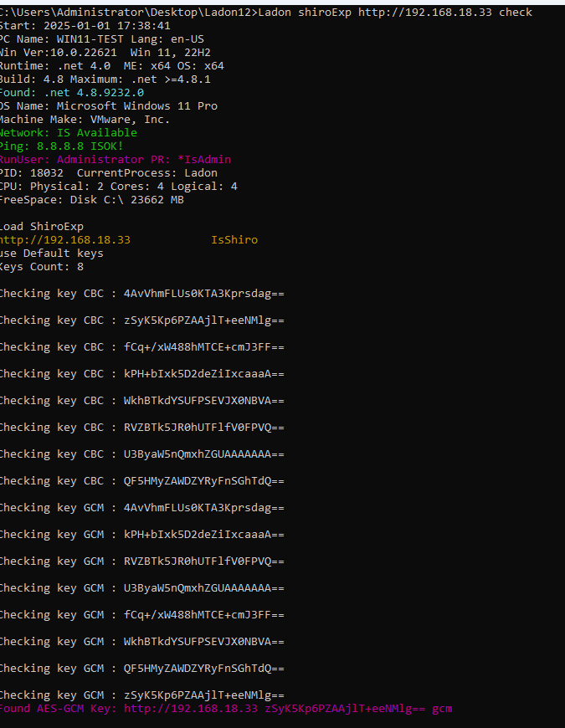The width and height of the screenshot is (565, 728).
Task: Click the 'Keys Count: 8' line
Action: tap(40, 267)
